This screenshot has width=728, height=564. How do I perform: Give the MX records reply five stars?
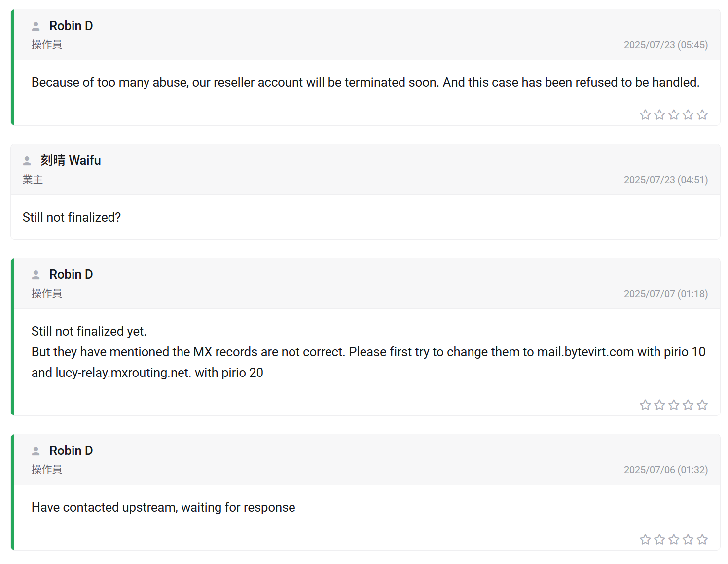coord(702,405)
